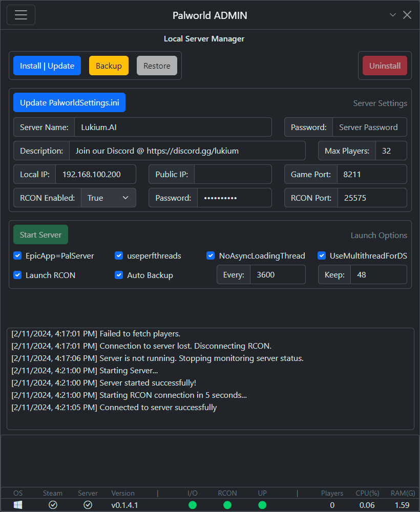Toggle the useperfthreads checkbox
The image size is (420, 512).
coord(119,255)
